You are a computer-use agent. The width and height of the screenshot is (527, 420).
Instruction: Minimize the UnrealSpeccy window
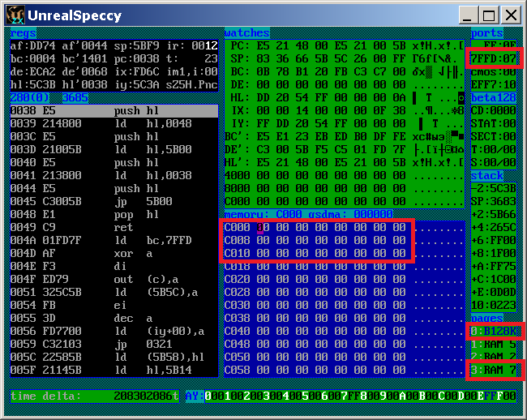(468, 15)
